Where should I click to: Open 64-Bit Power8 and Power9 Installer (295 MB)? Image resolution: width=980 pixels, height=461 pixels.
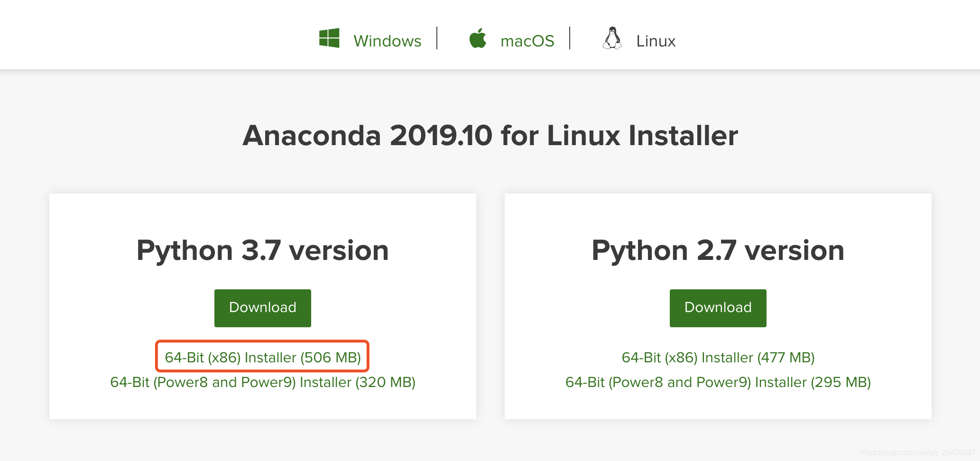click(718, 382)
